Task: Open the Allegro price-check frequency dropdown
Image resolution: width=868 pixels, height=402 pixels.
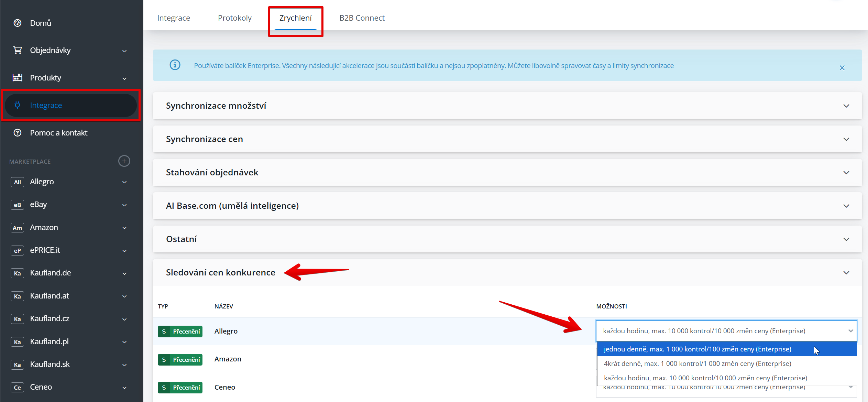Action: 726,331
